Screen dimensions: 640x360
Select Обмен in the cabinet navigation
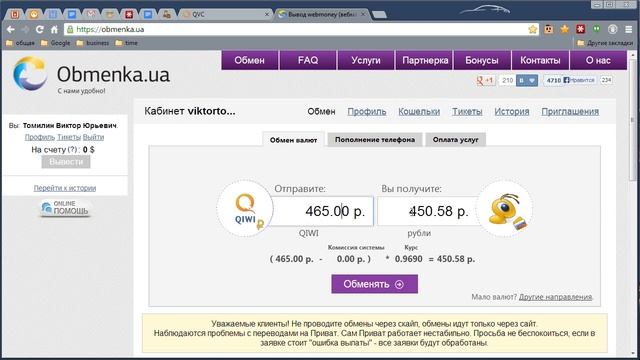[321, 111]
